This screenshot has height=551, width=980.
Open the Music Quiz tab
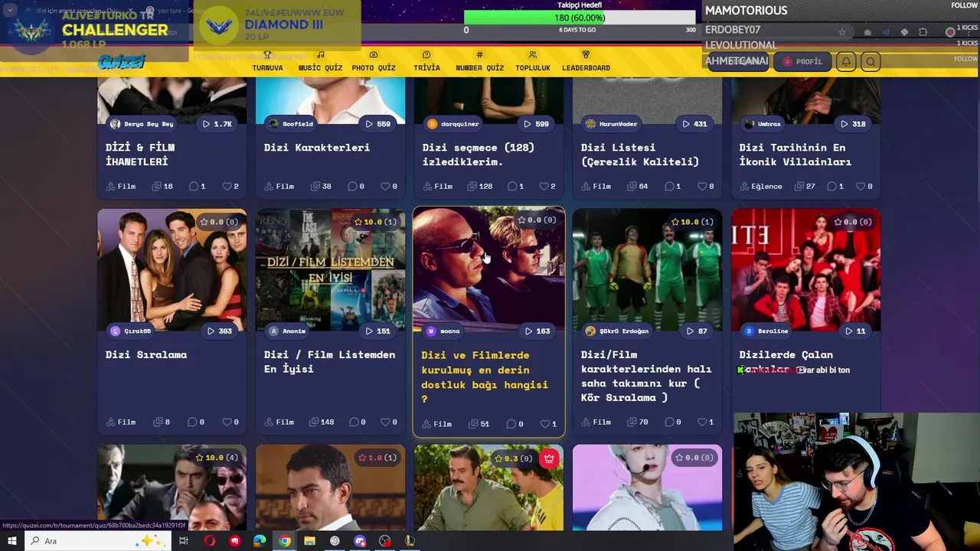coord(320,61)
